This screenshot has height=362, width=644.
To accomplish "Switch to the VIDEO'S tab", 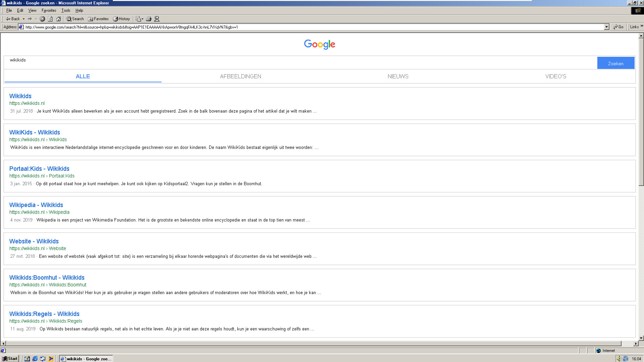I will [556, 76].
